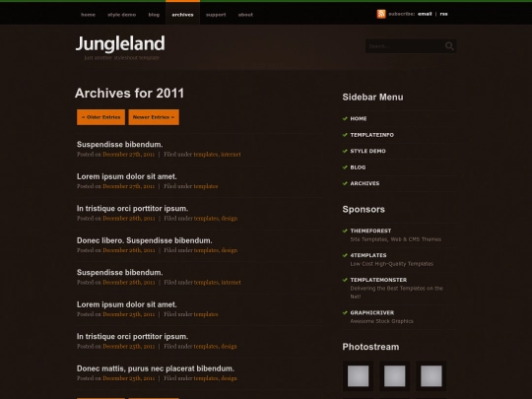Viewport: 532px width, 399px height.
Task: Click the checkmark icon beside HOME
Action: [x=345, y=118]
